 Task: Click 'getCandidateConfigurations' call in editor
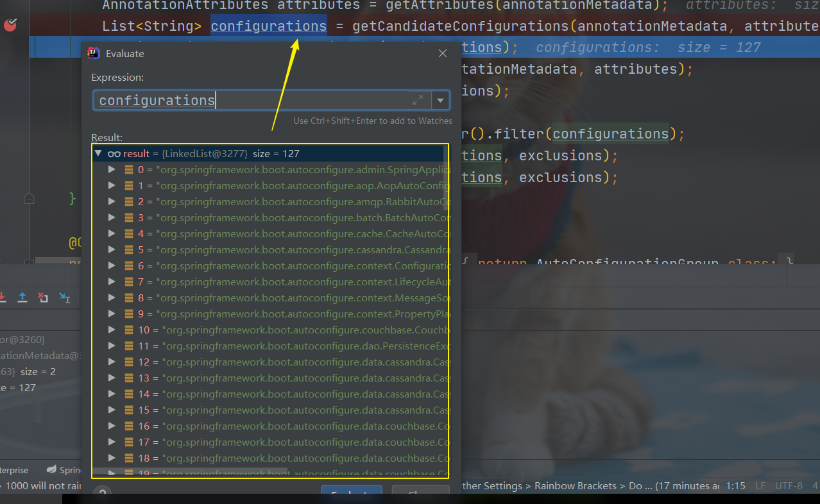[460, 26]
